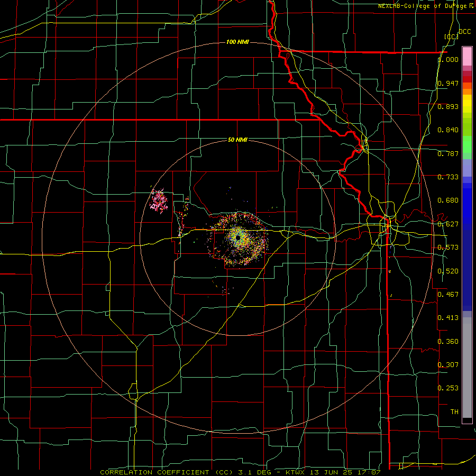Click the 0.520 scale value
This screenshot has height=476, width=476.
click(x=448, y=271)
